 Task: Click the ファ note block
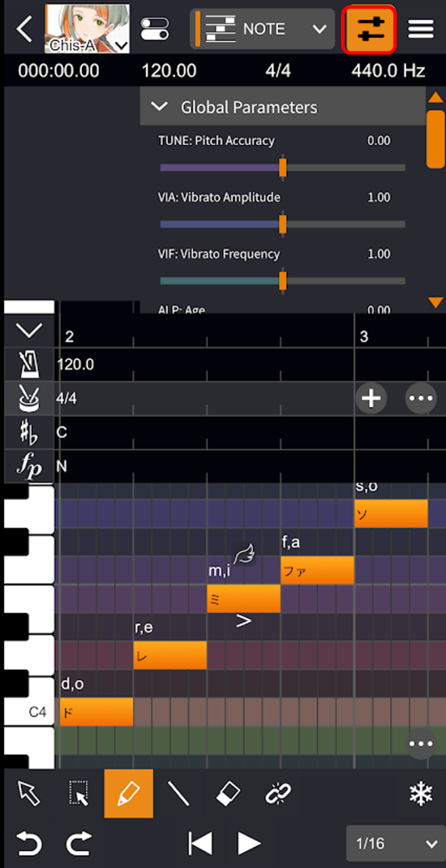(317, 570)
